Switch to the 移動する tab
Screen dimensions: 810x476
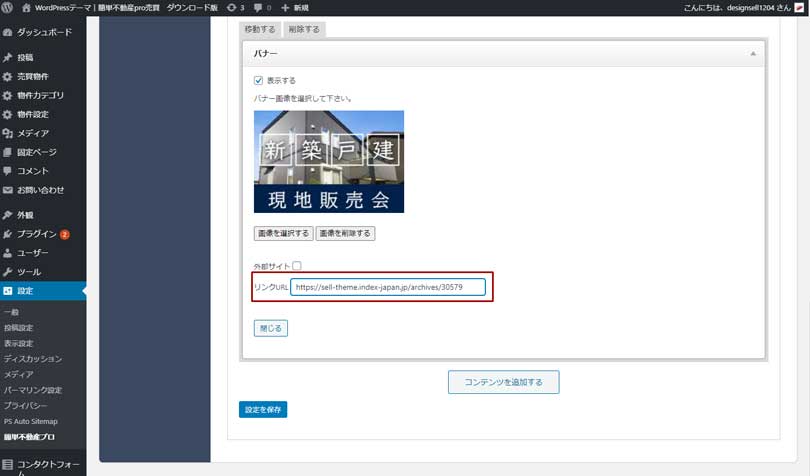(260, 29)
